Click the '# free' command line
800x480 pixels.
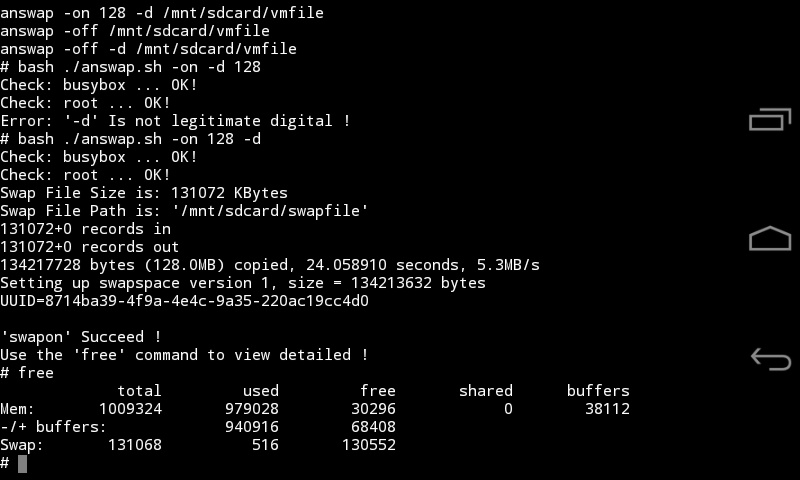tap(27, 373)
